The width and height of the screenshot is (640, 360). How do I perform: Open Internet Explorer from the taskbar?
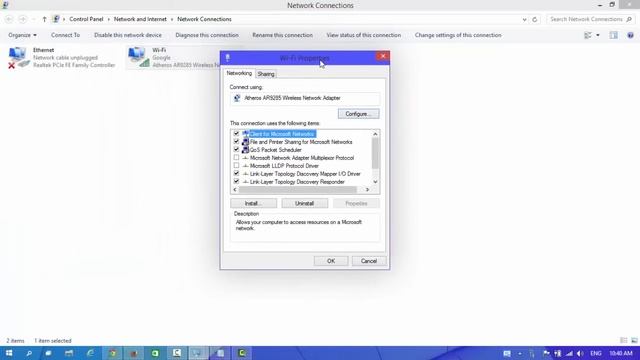90,353
